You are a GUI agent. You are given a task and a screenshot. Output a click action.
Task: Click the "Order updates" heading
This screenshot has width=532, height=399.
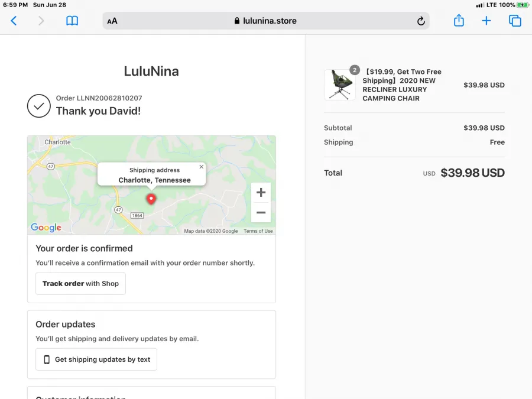[x=66, y=325]
